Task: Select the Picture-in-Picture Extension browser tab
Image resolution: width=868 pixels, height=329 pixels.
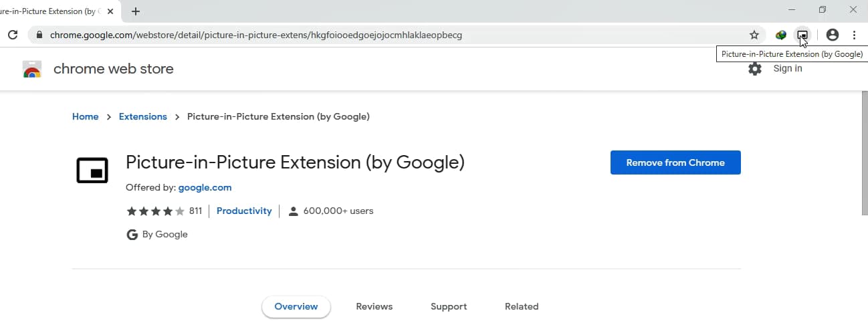Action: pyautogui.click(x=59, y=11)
